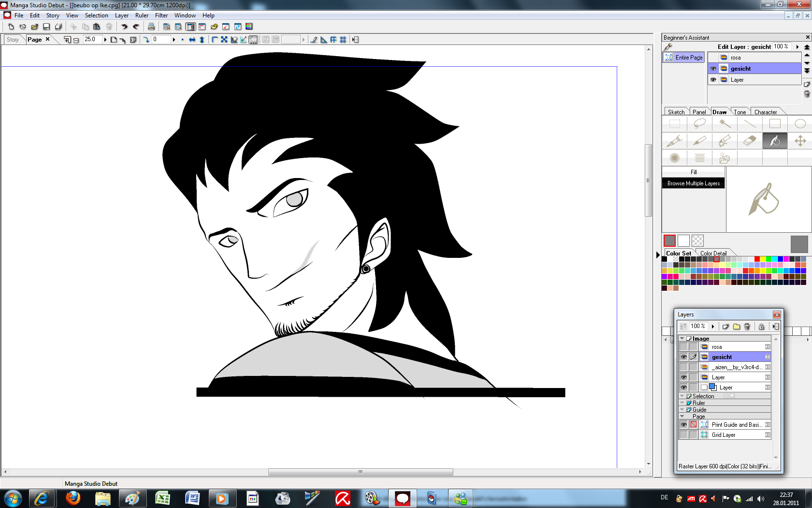Click Browse Multiple Layers button
The image size is (812, 508).
693,183
